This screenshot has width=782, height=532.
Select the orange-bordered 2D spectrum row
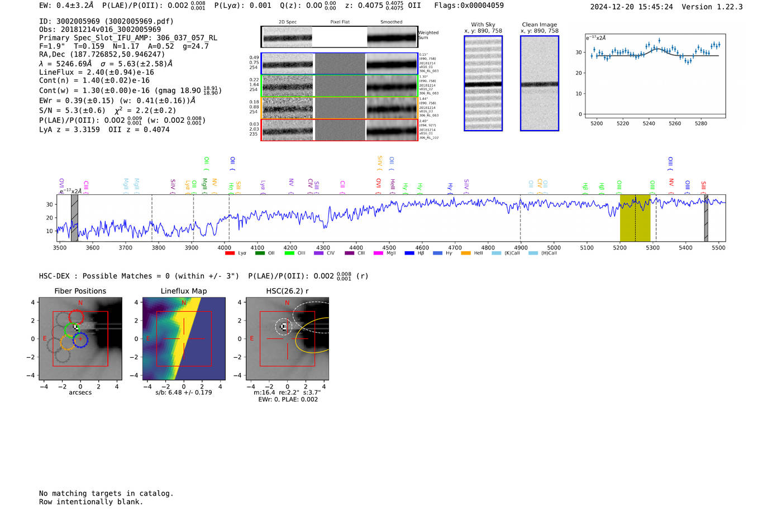point(340,108)
